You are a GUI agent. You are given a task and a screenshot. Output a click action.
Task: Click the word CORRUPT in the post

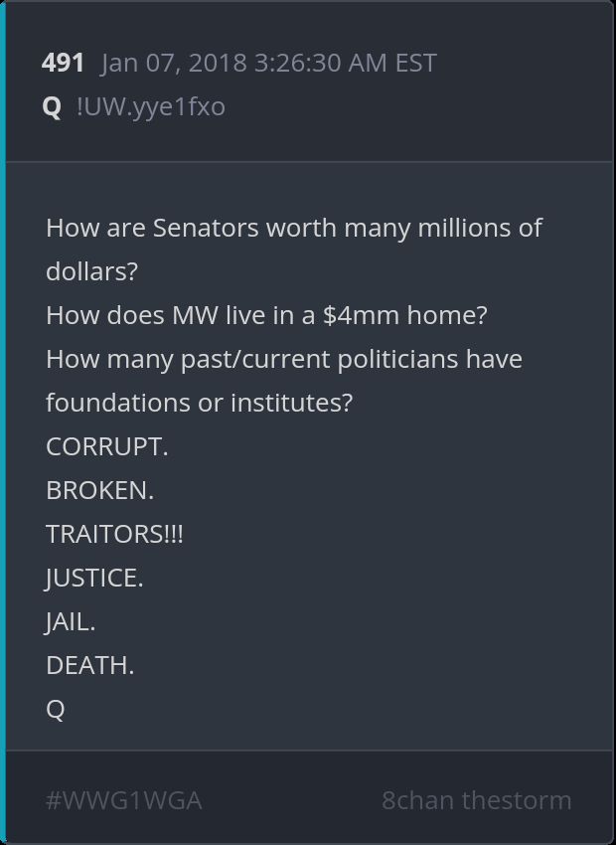pyautogui.click(x=106, y=446)
